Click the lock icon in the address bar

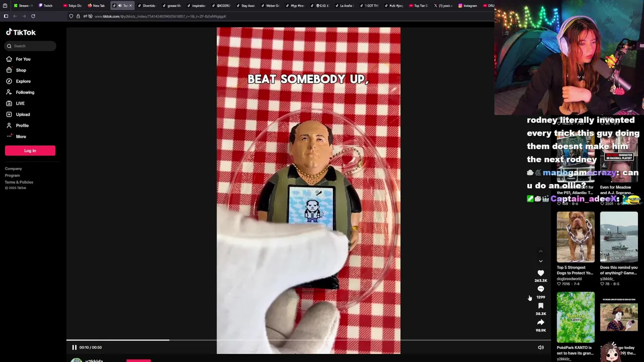(78, 16)
